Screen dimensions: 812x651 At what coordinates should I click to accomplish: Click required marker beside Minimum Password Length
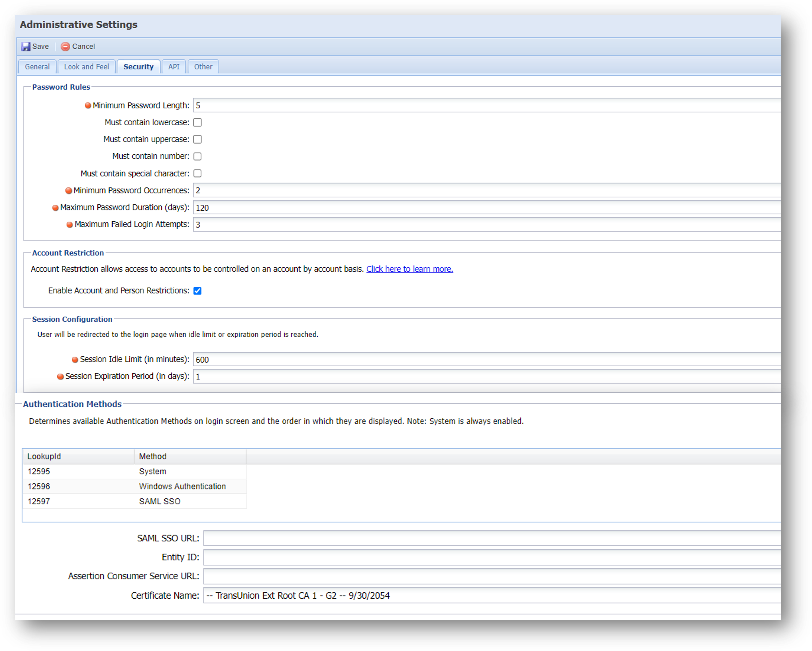[88, 106]
